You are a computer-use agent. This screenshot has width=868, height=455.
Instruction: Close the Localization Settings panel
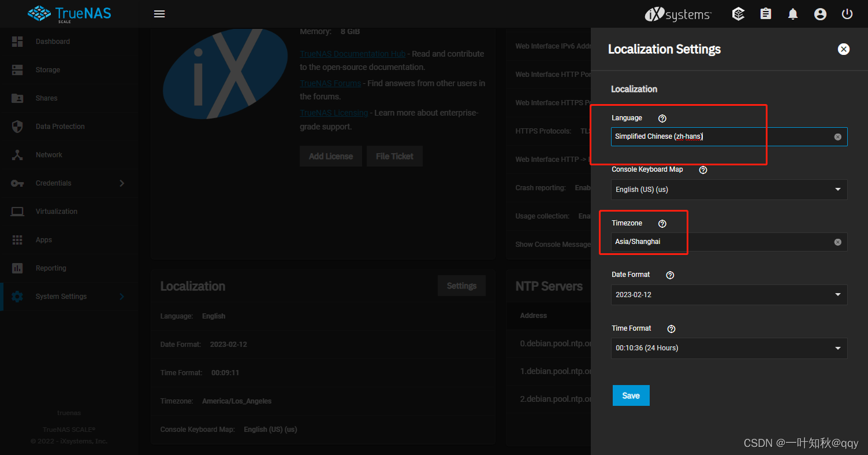point(844,49)
